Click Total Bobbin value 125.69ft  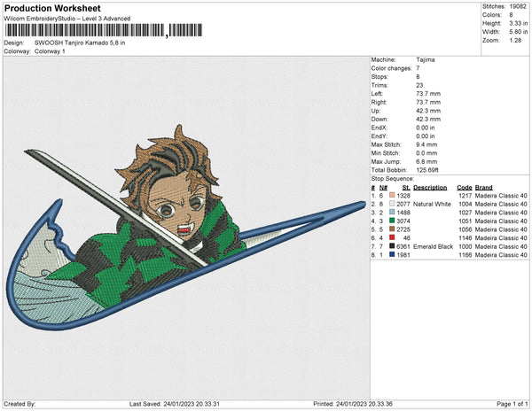427,170
